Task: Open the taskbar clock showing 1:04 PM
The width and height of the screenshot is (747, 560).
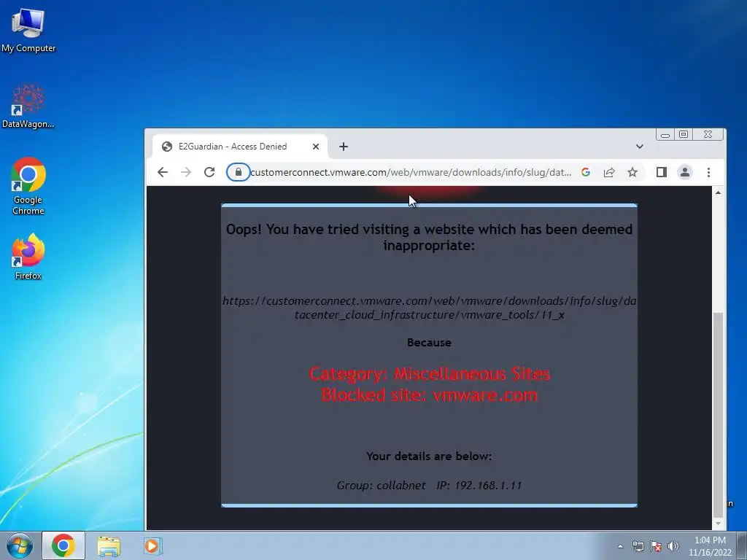Action: [710, 546]
